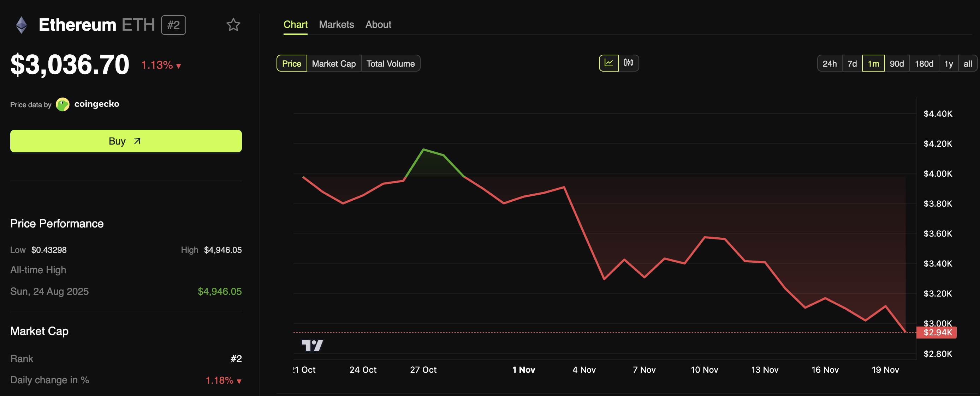
Task: Select the Chart tab
Action: [295, 25]
